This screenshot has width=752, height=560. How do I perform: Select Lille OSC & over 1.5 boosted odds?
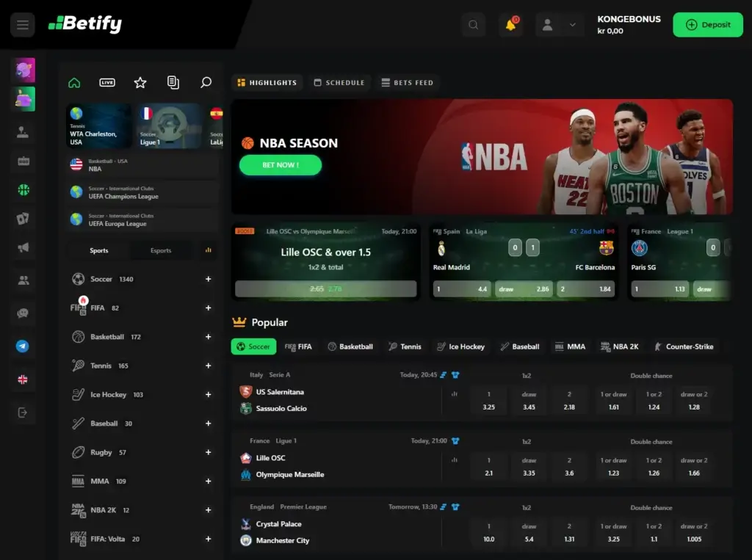coord(325,288)
